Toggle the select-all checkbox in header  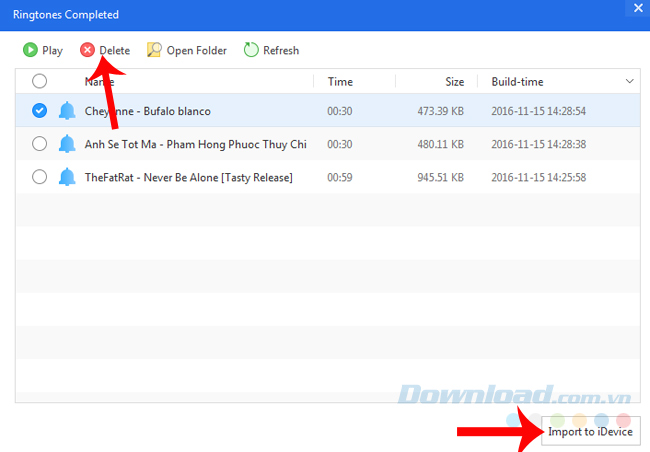(39, 81)
